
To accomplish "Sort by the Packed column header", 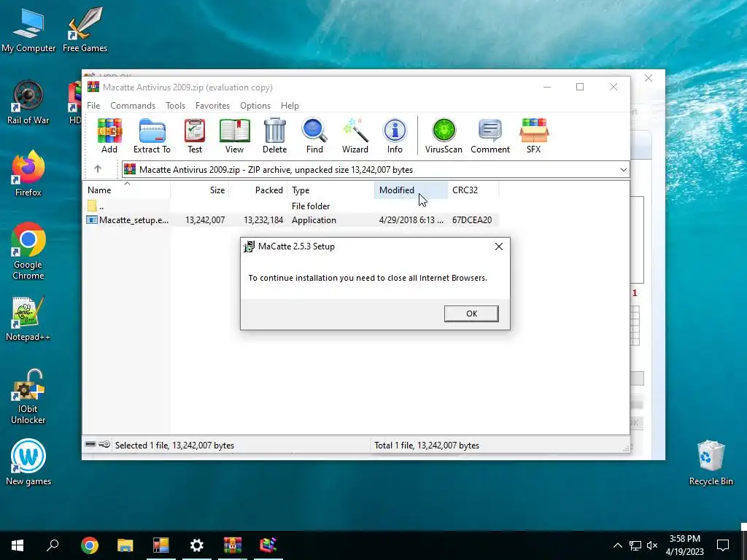I will [258, 190].
